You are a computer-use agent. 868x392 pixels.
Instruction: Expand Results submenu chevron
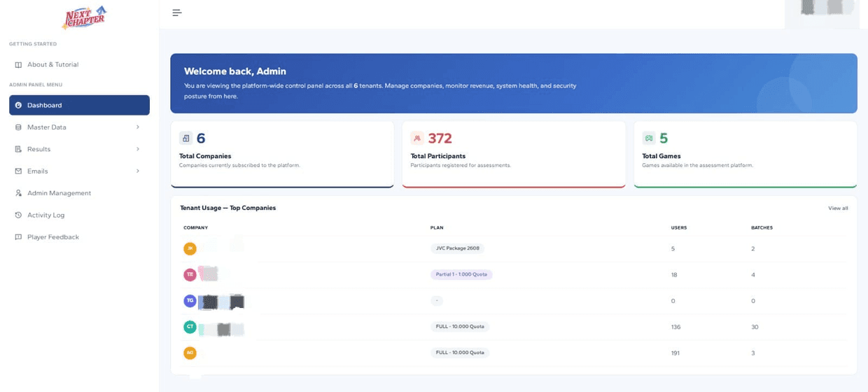(138, 149)
